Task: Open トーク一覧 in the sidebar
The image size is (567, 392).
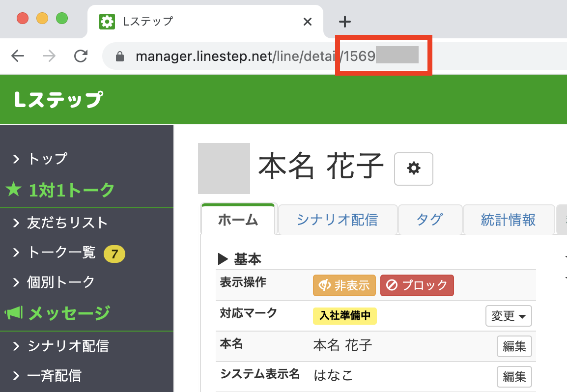Action: 61,253
